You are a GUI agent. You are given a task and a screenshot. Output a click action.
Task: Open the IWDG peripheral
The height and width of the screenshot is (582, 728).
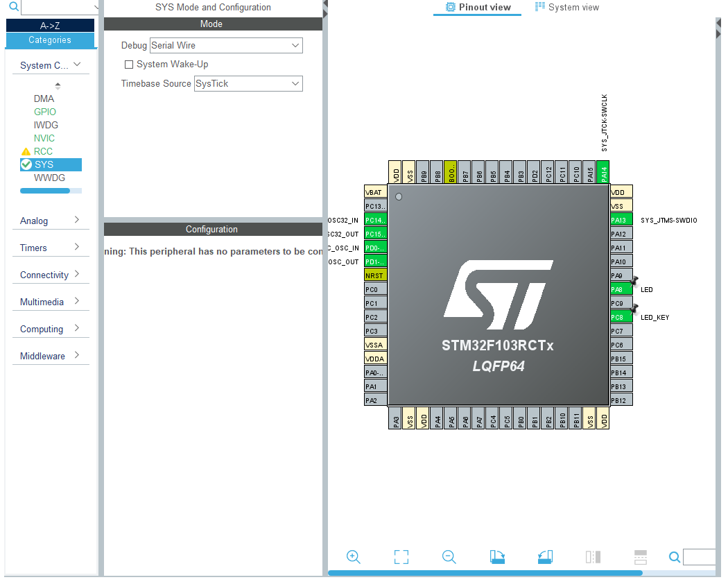tap(46, 125)
